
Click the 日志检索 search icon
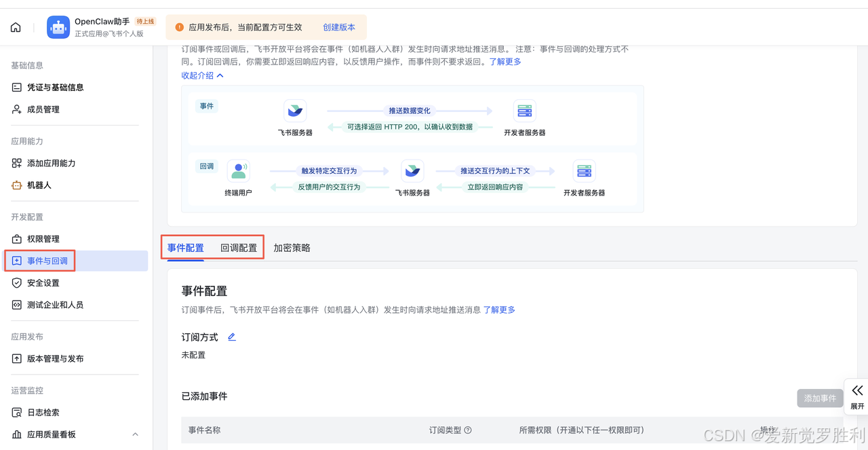17,412
